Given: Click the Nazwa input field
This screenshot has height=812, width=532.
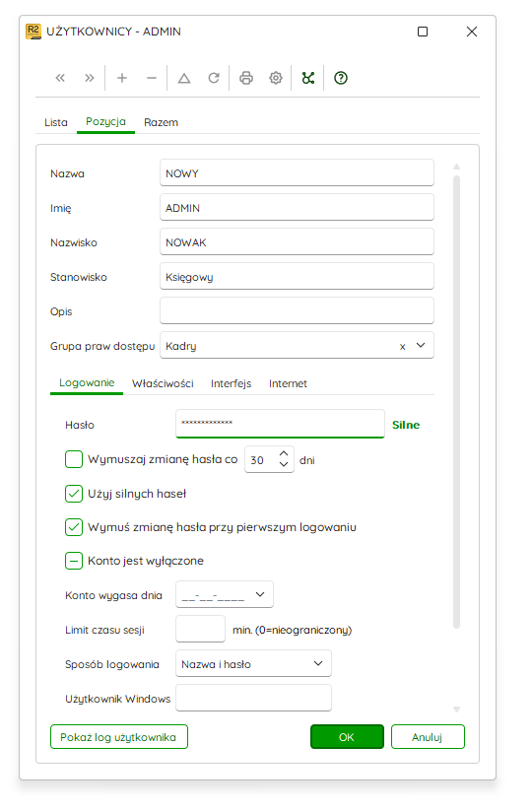Looking at the screenshot, I should pos(297,173).
